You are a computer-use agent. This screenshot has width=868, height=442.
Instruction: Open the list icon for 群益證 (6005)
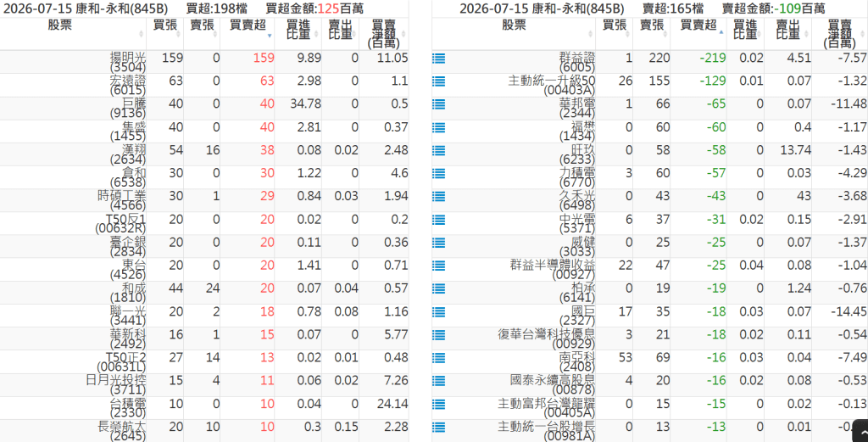(438, 59)
